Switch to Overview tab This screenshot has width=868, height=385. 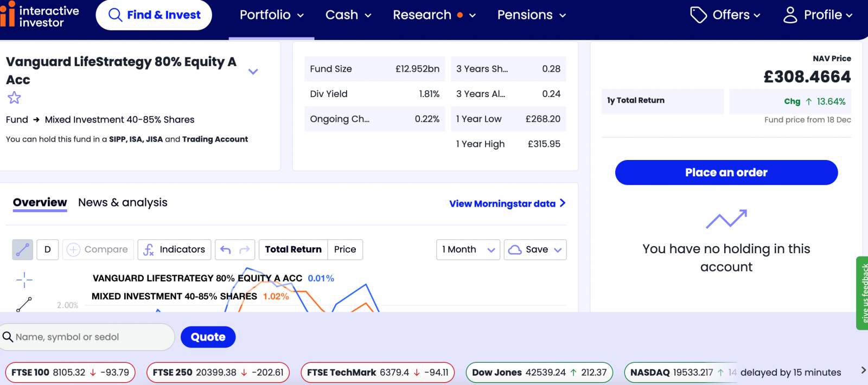tap(40, 203)
